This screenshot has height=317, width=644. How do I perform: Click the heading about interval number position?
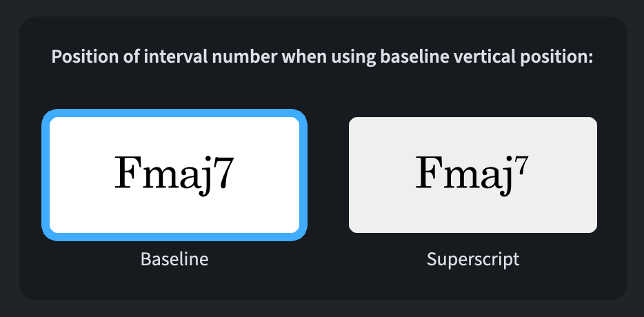tap(323, 57)
